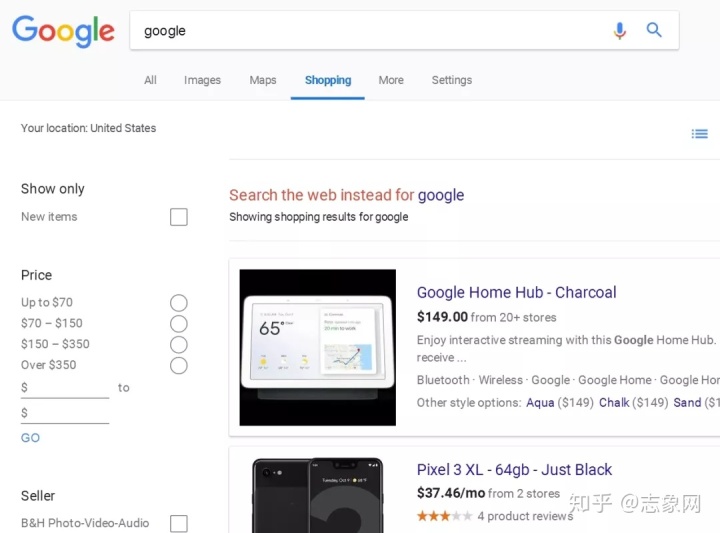The height and width of the screenshot is (533, 720).
Task: Open the More menu
Action: [391, 80]
